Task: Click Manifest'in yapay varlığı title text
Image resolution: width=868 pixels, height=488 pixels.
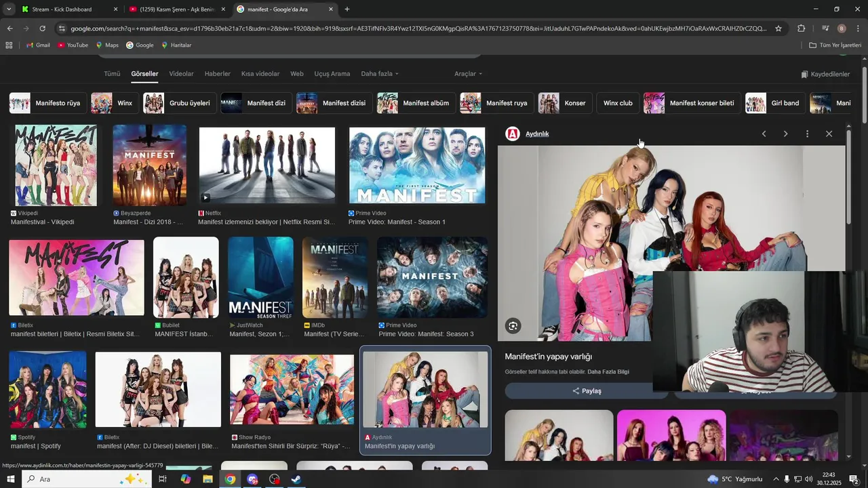Action: [549, 357]
